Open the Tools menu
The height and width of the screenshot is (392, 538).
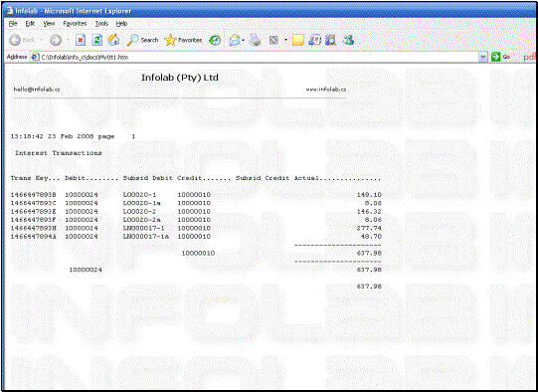point(101,23)
